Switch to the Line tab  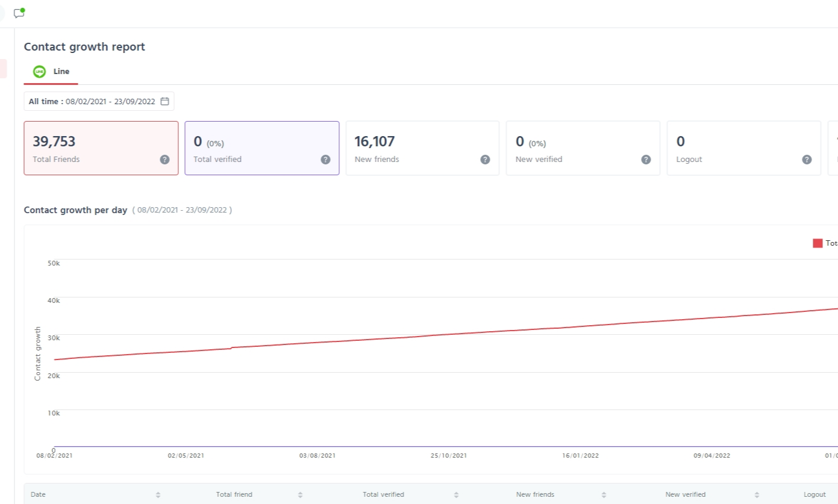(51, 72)
